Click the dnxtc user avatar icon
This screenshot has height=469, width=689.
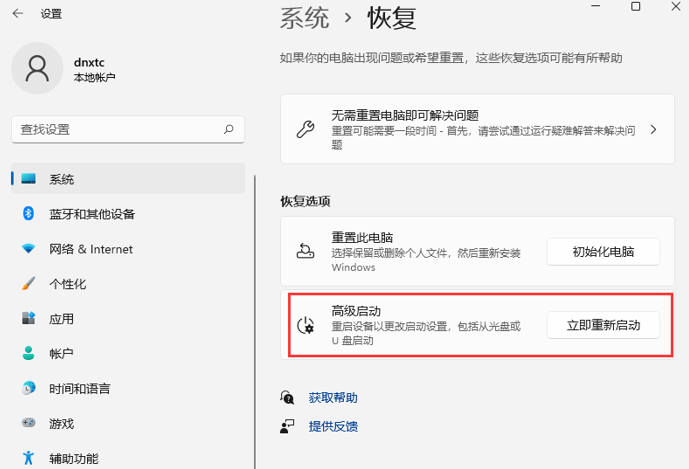[37, 68]
